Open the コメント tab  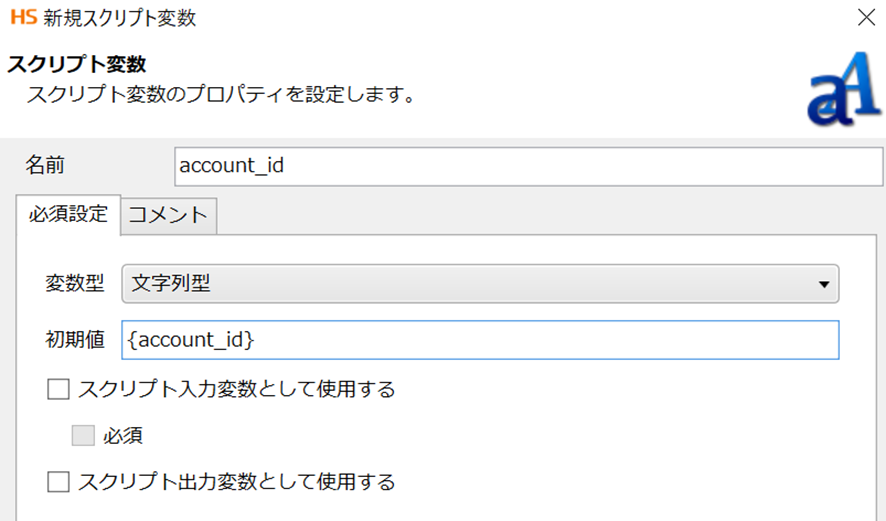[169, 215]
